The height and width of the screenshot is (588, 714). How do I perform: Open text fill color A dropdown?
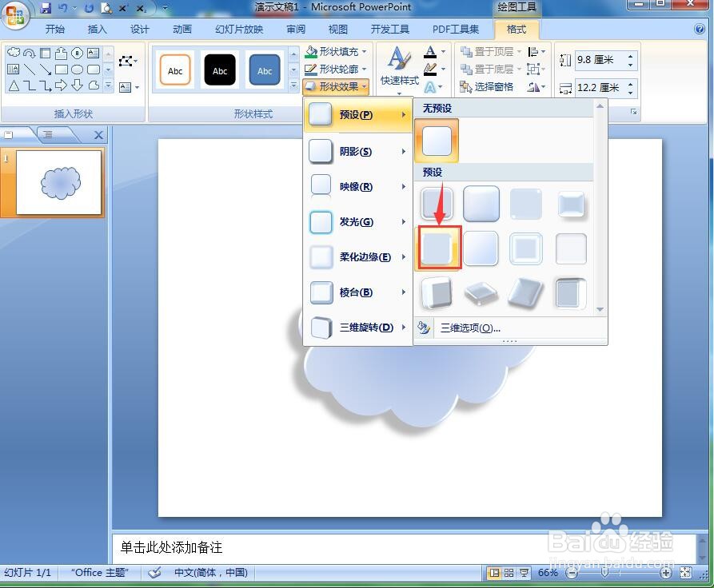pos(434,51)
